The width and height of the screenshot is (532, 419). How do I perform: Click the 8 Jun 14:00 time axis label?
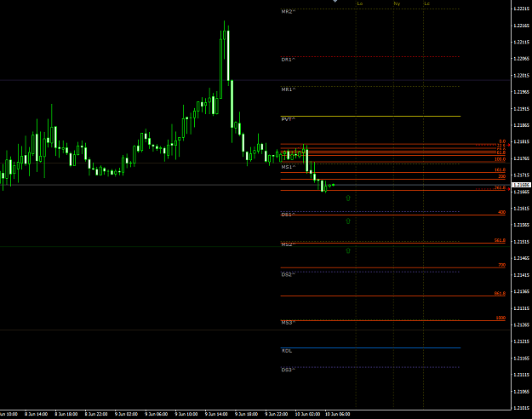tap(36, 414)
